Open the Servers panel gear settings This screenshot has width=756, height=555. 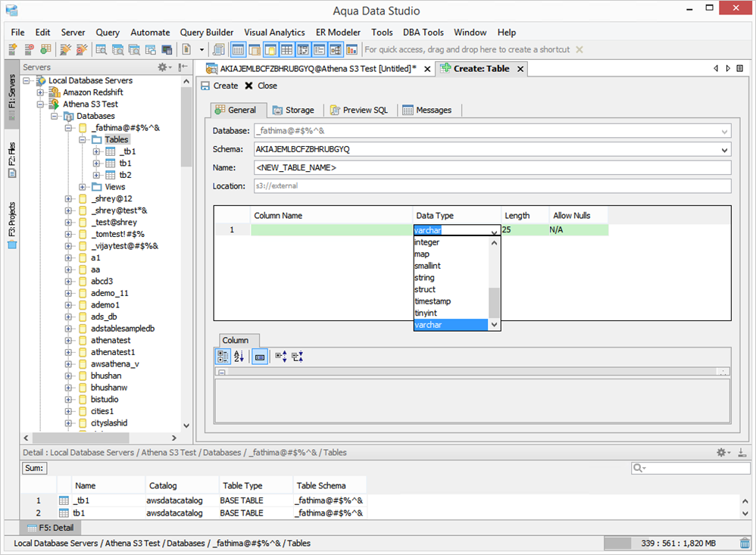164,67
